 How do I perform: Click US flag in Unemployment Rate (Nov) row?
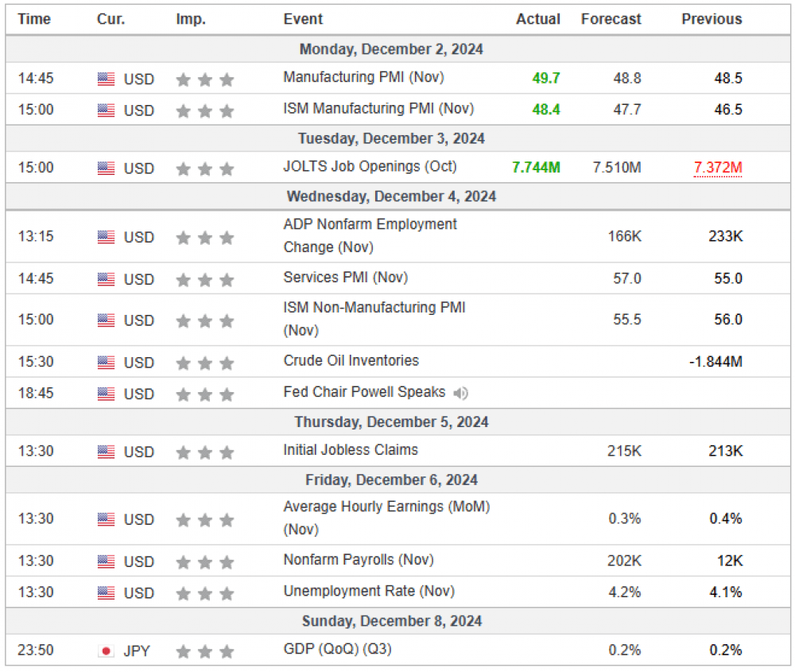coord(106,593)
